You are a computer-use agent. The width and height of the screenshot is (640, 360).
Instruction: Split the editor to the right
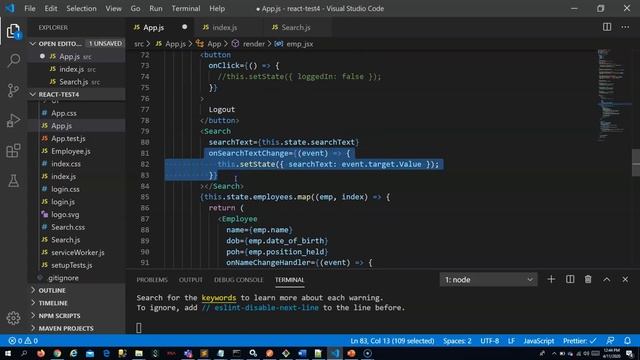click(607, 27)
